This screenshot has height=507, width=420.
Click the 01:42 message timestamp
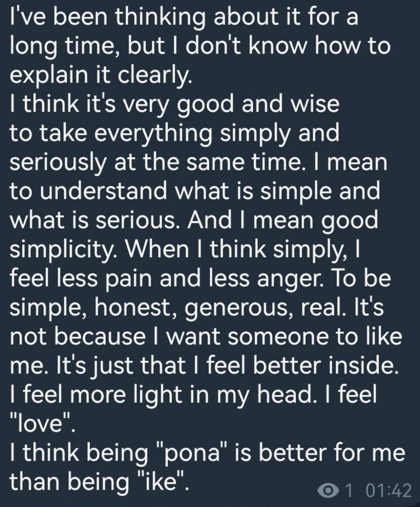[x=389, y=490]
